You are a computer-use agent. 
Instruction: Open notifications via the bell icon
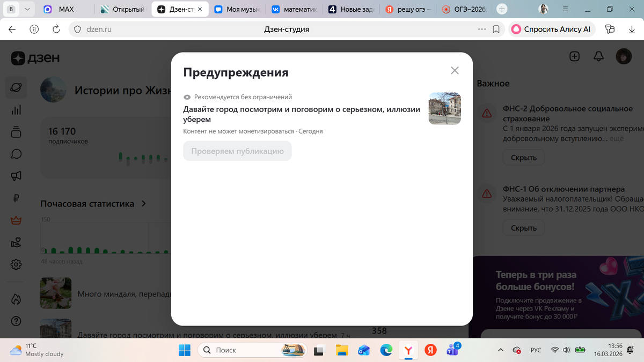click(x=598, y=56)
